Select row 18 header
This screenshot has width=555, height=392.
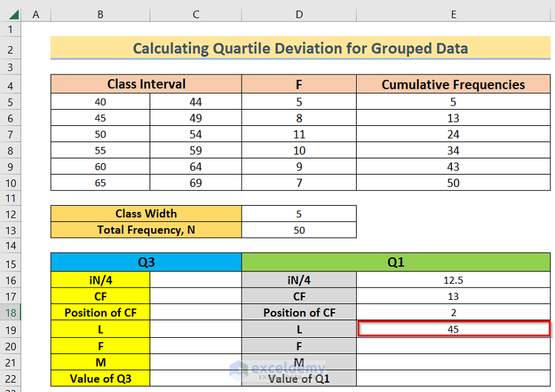(10, 313)
